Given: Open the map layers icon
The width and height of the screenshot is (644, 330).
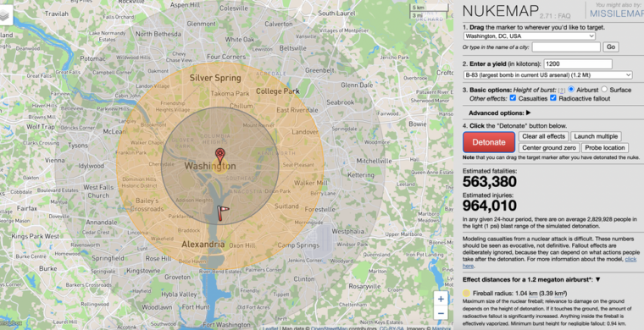Looking at the screenshot, I should pos(4,15).
